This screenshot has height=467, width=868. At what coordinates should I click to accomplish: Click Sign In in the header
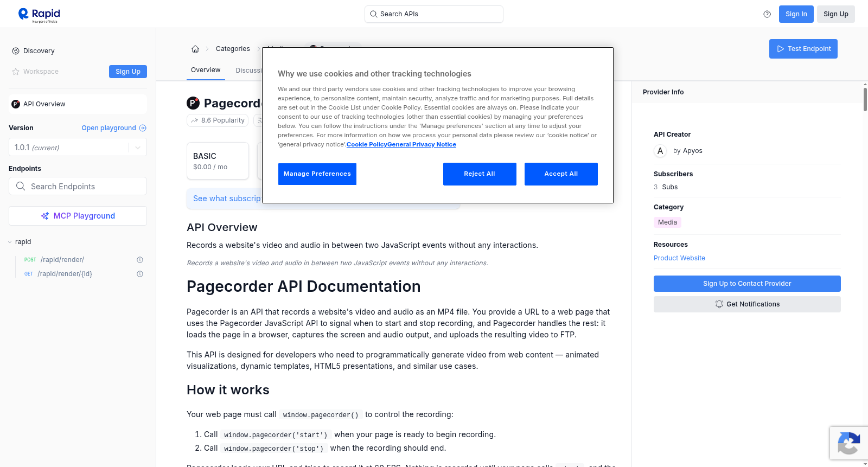click(796, 14)
